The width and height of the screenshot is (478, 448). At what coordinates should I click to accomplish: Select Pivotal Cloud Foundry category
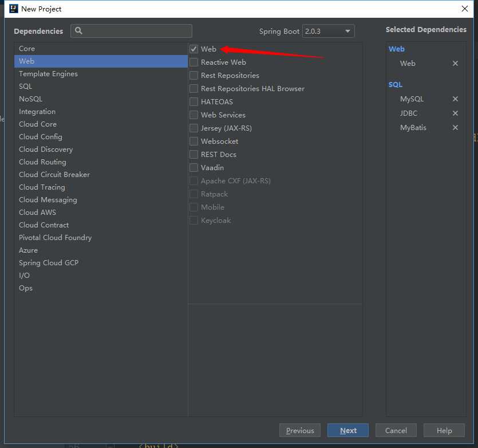pos(101,238)
